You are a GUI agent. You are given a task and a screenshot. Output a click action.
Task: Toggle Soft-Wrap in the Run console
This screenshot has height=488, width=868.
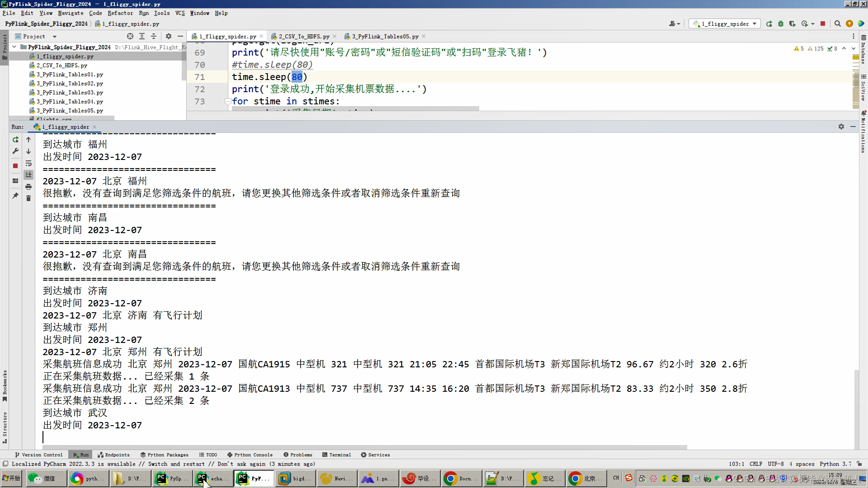[28, 163]
